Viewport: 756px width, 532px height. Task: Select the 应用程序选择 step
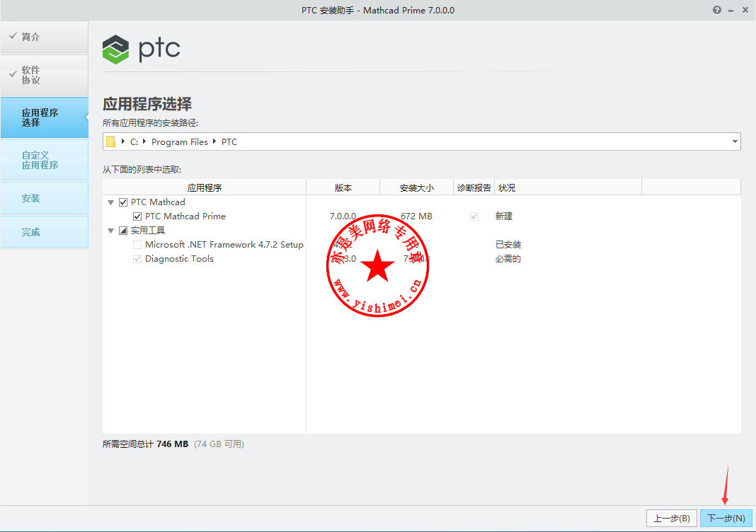45,117
